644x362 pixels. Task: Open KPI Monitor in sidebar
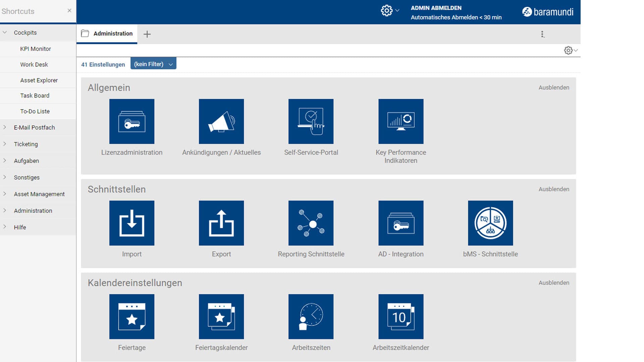(36, 49)
